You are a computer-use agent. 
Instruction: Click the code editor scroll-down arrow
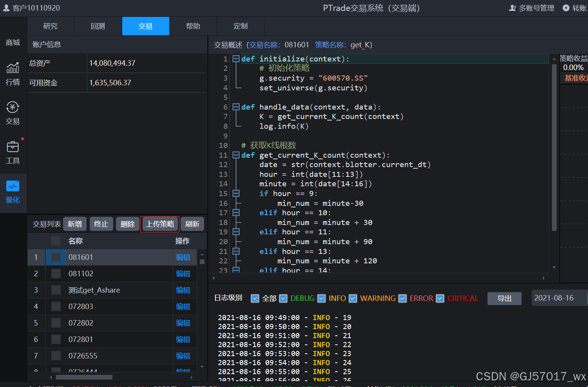pos(554,267)
